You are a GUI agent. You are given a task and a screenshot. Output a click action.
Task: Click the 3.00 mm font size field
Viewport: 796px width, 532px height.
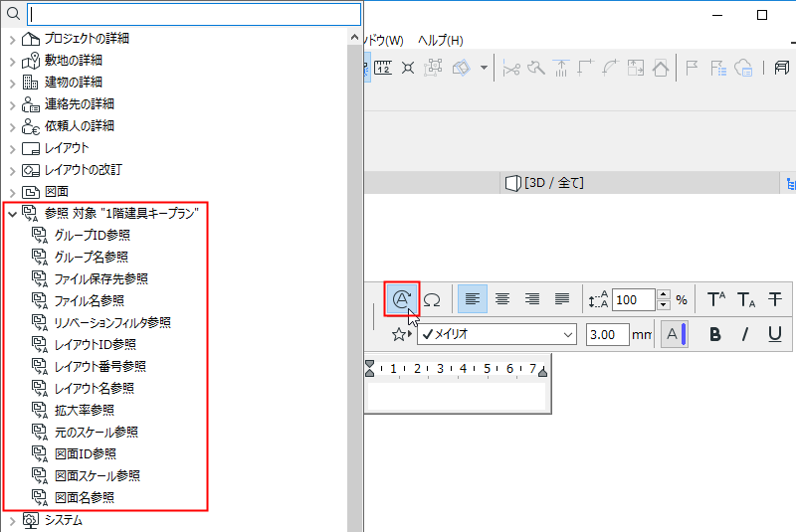[x=608, y=335]
